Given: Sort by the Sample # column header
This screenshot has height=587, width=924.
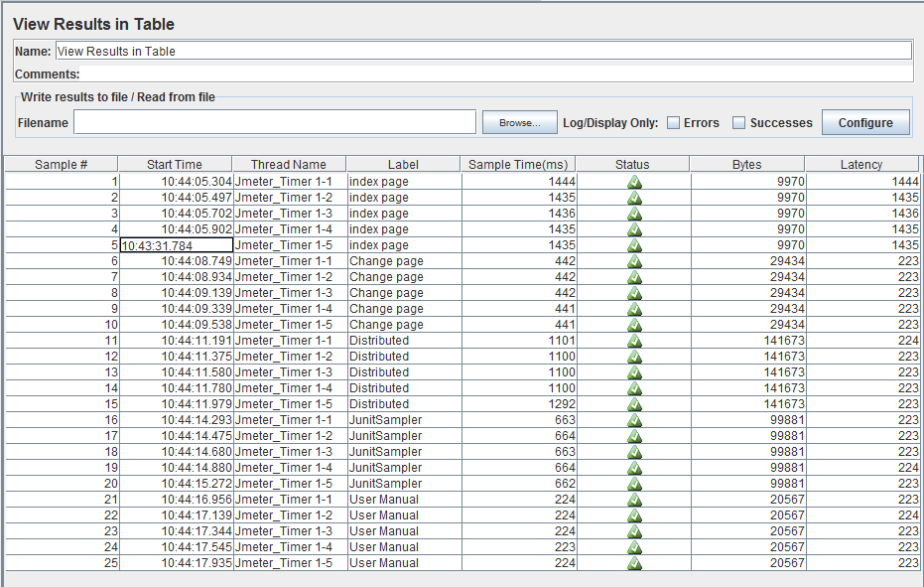Looking at the screenshot, I should [x=62, y=165].
